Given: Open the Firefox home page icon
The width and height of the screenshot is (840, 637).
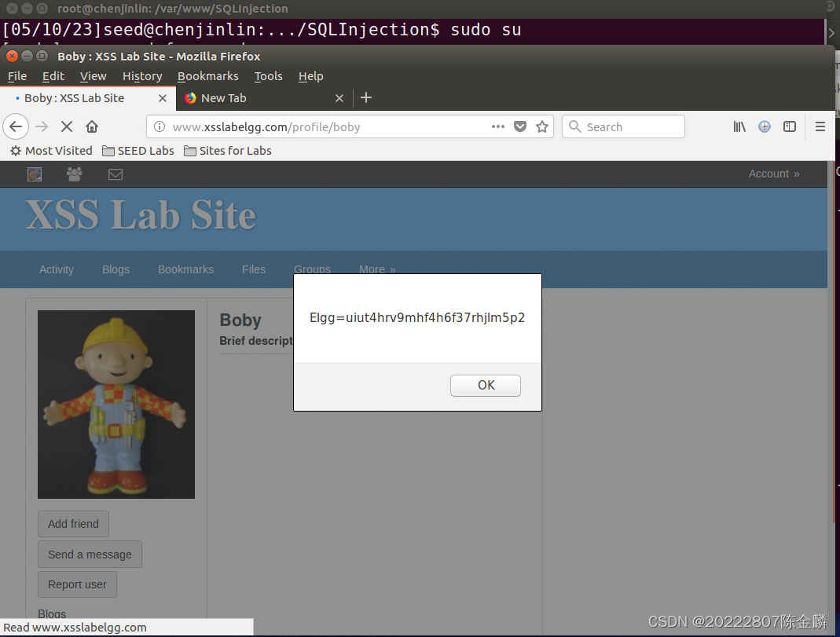Looking at the screenshot, I should (92, 127).
